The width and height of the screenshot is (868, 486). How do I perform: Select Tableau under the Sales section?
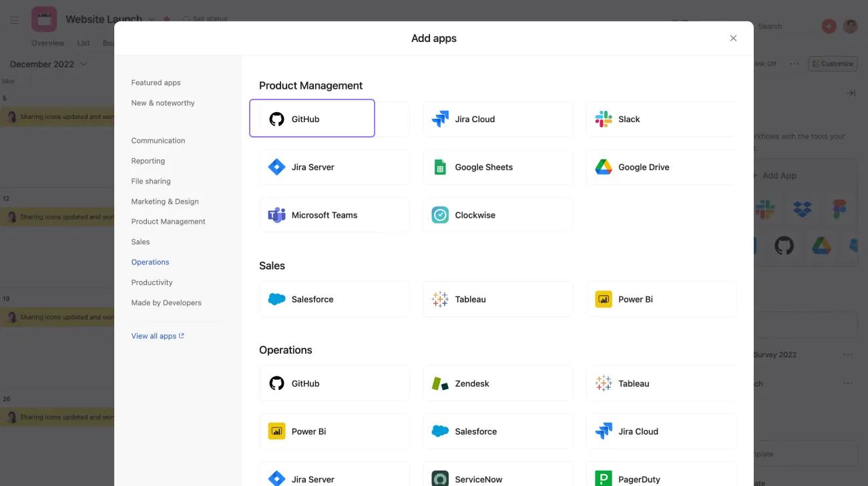coord(497,298)
